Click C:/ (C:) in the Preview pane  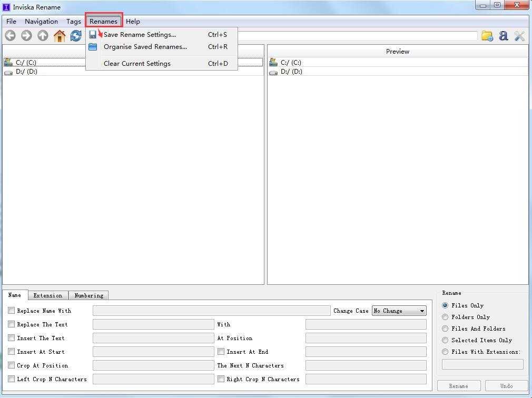[x=398, y=62]
